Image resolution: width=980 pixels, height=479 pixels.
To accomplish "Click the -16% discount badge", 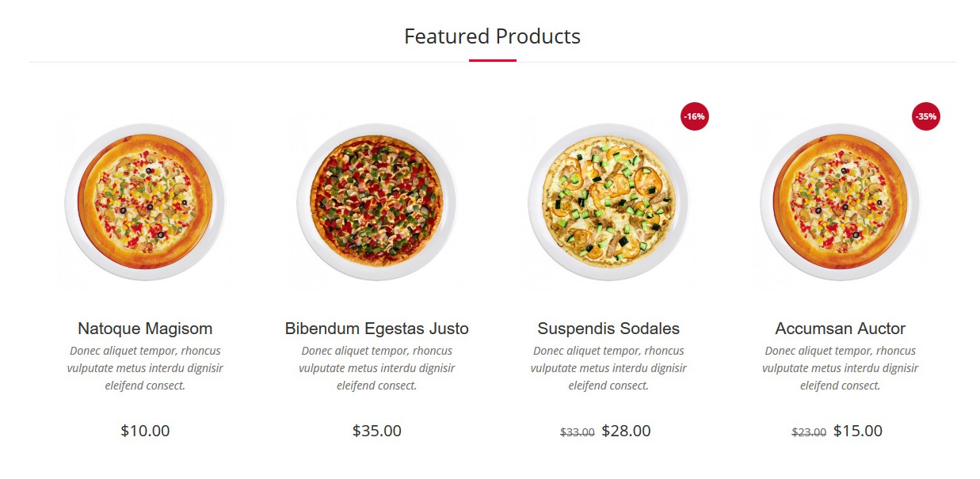I will pyautogui.click(x=694, y=116).
